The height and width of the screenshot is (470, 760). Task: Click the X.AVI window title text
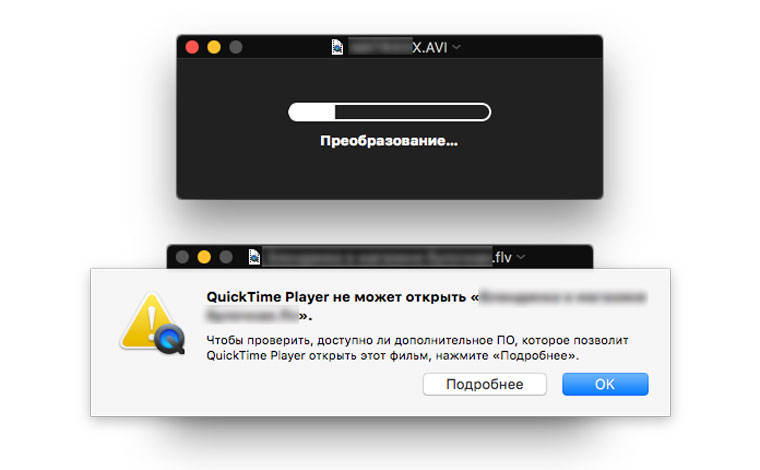(398, 47)
